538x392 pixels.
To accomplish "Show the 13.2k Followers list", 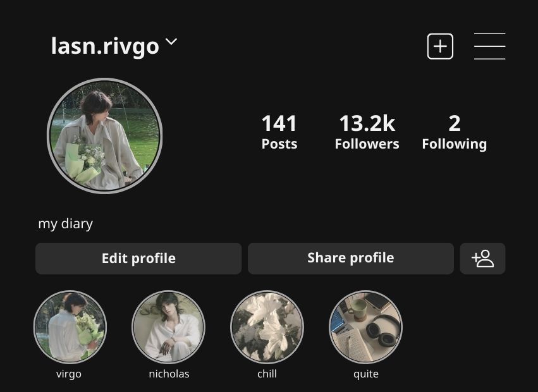I will coord(367,132).
